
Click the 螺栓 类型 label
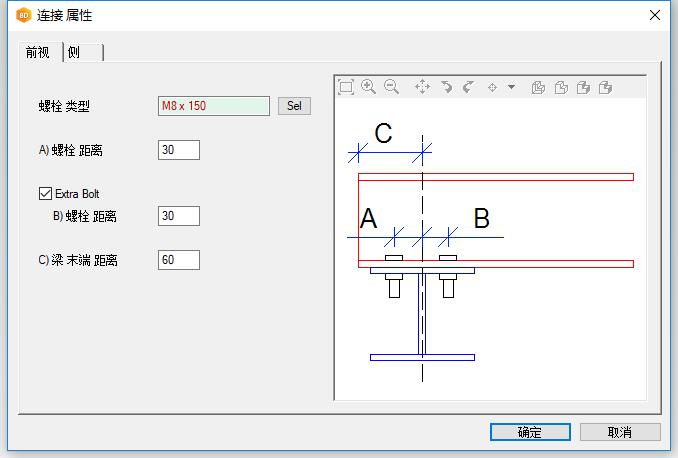pos(64,106)
